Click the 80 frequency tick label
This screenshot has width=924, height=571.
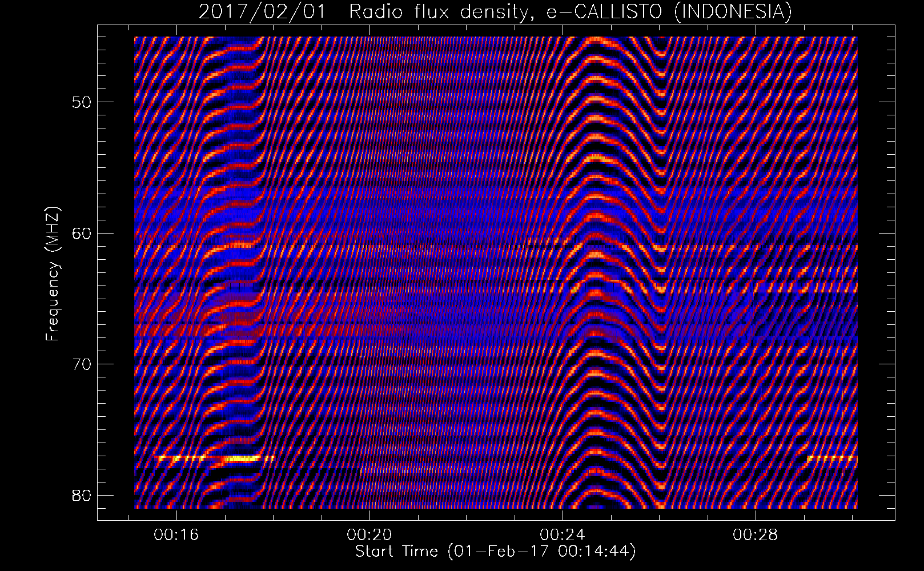tap(81, 495)
